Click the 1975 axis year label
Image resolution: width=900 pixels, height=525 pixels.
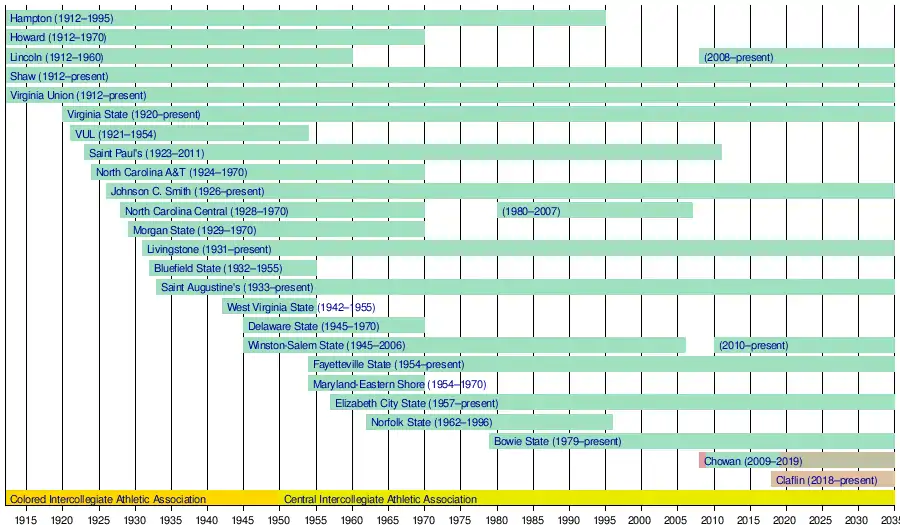[x=461, y=519]
